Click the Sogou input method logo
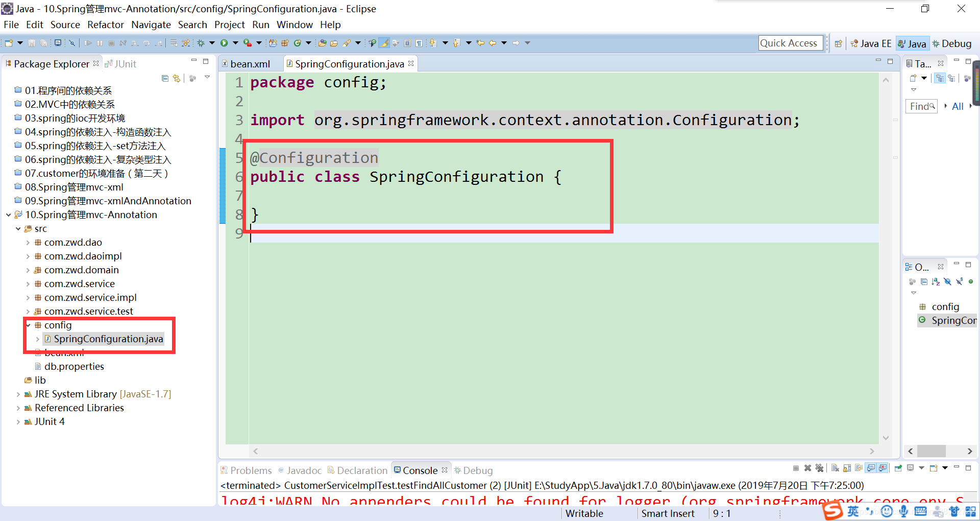Image resolution: width=980 pixels, height=521 pixels. [832, 510]
